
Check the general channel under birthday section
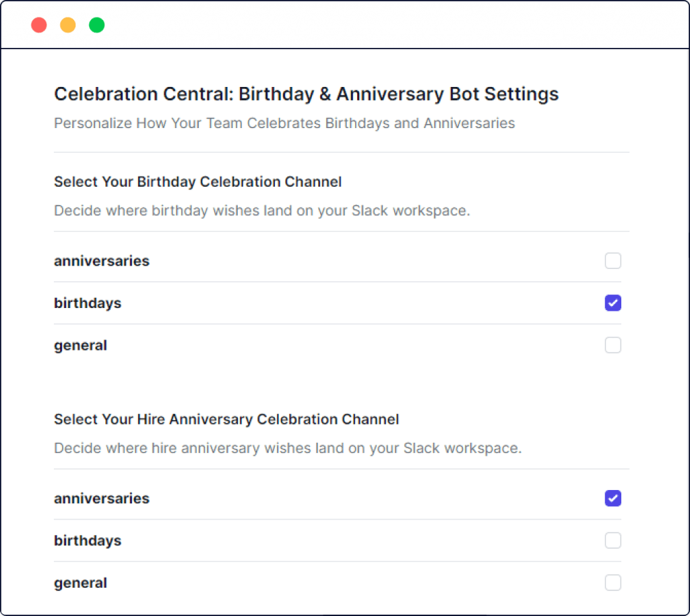(x=613, y=345)
